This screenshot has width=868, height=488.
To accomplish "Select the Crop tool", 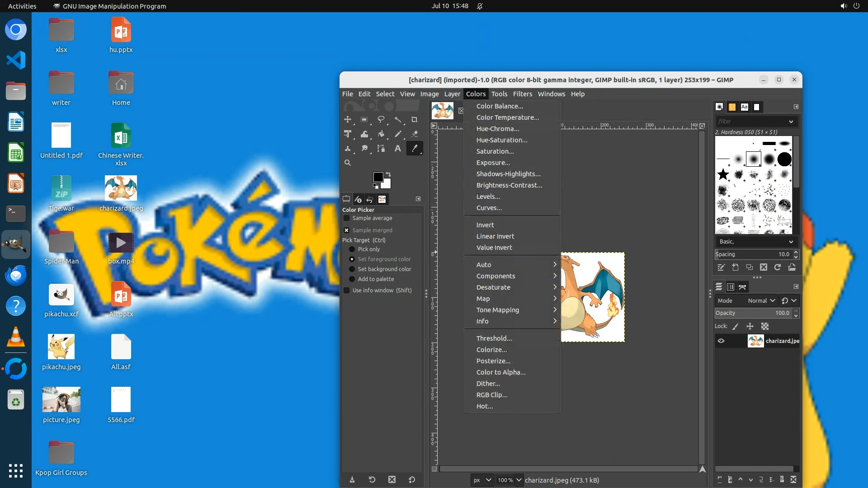I will (x=414, y=120).
